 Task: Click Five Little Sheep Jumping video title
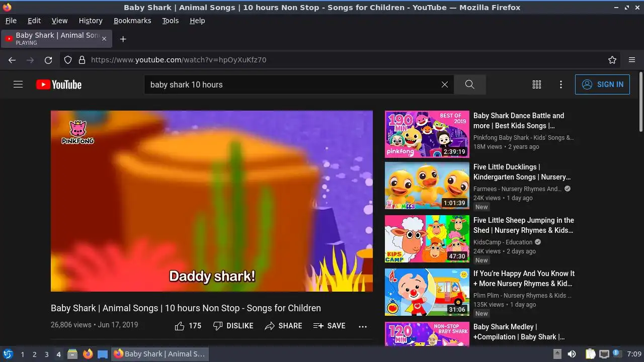(524, 225)
